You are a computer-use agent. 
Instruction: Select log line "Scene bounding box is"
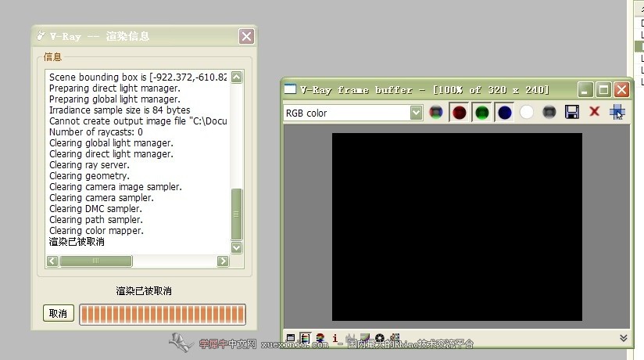pos(138,77)
